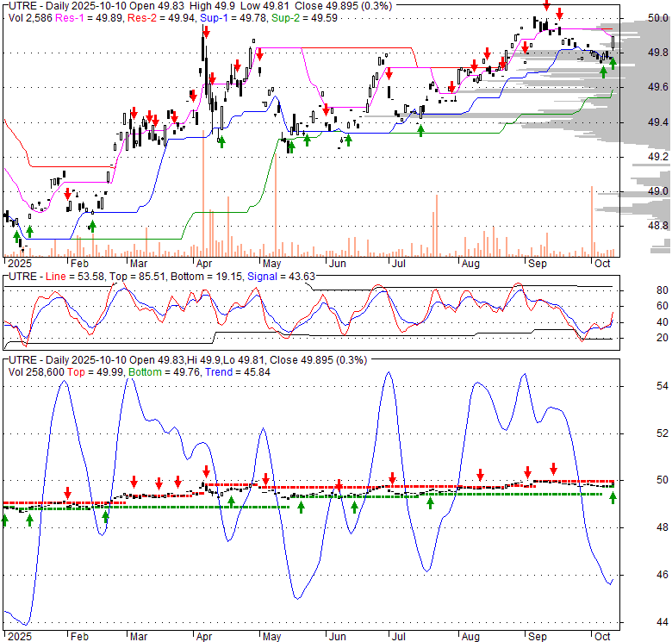Click the 50.0 label on the price axis
672x642 pixels.
(658, 18)
